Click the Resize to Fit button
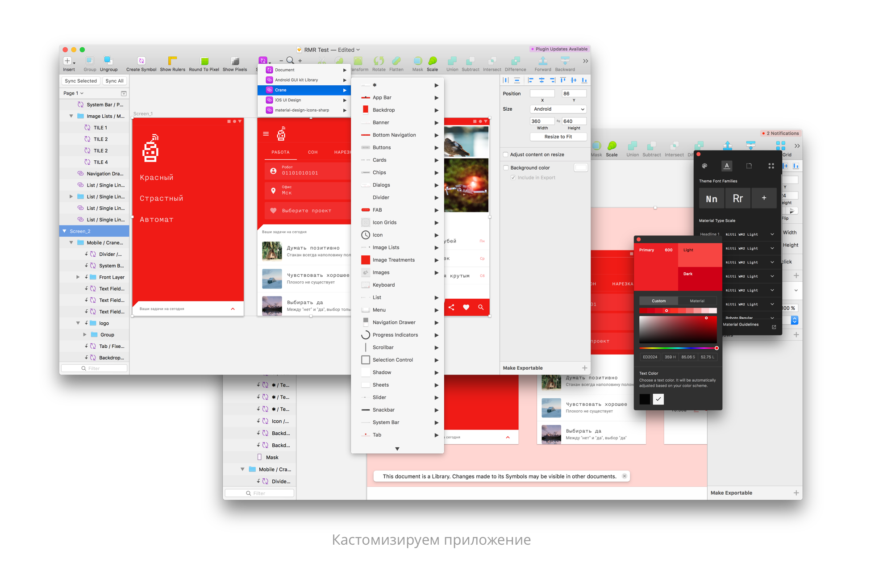 tap(558, 137)
